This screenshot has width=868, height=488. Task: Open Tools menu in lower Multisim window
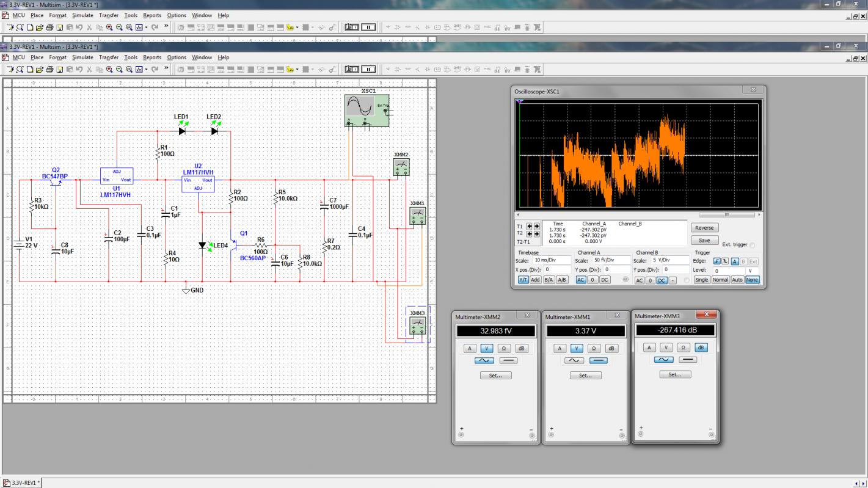pos(131,57)
